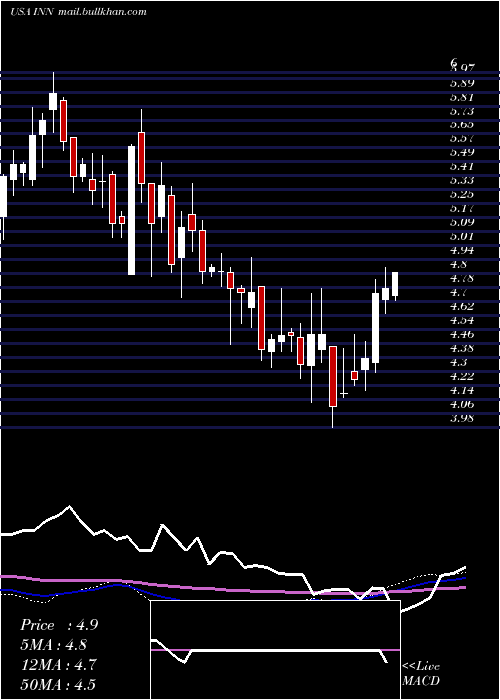The image size is (500, 700).
Task: Click the 5.89 price axis label
Action: 462,83
